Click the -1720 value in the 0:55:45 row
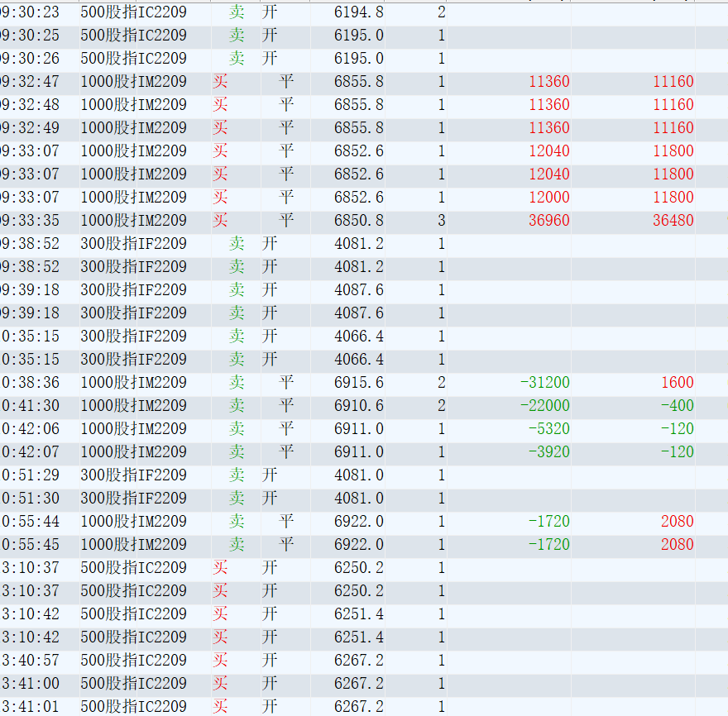 (549, 545)
